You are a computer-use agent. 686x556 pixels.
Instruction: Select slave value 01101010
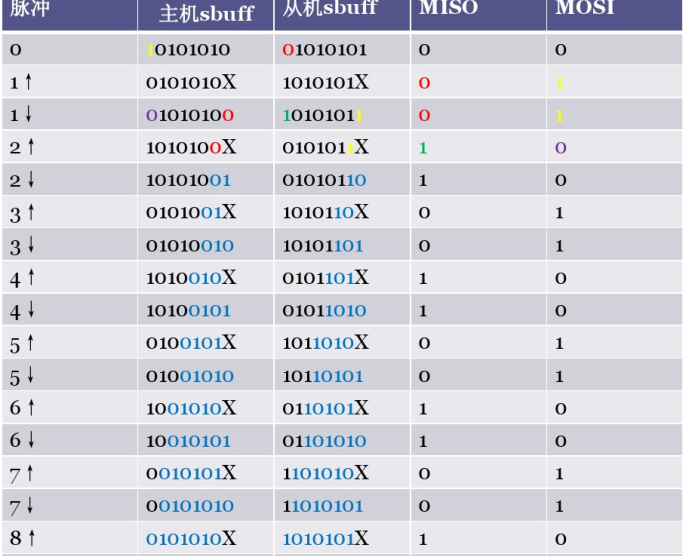[x=324, y=441]
